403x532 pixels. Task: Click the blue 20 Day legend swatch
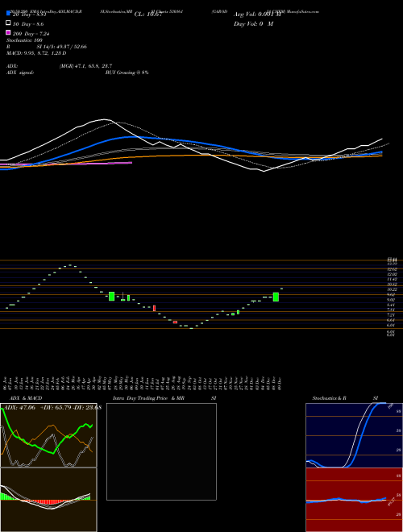pos(9,13)
